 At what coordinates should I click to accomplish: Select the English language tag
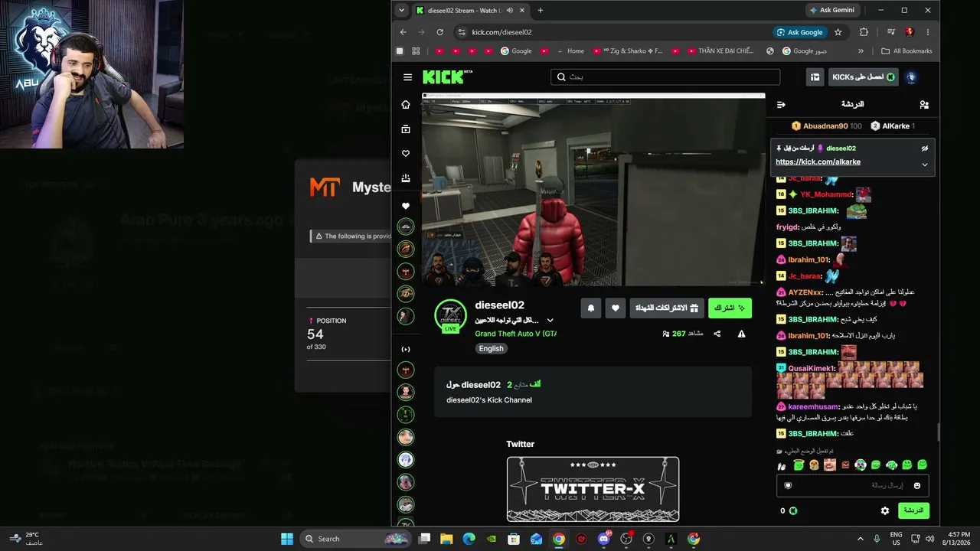(492, 348)
